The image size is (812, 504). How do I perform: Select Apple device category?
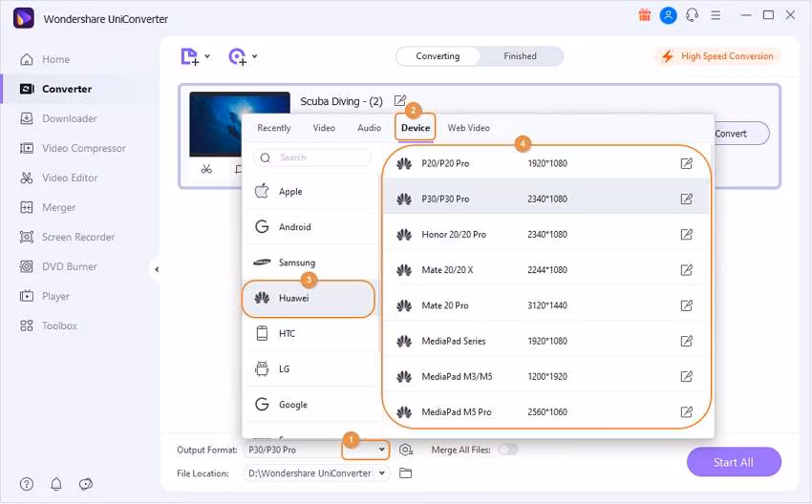point(310,192)
